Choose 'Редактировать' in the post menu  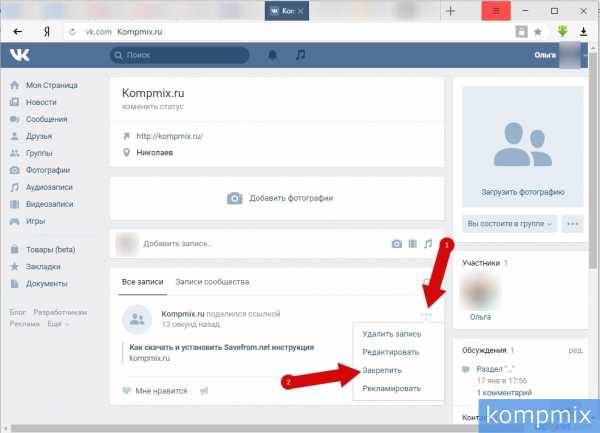(x=390, y=352)
